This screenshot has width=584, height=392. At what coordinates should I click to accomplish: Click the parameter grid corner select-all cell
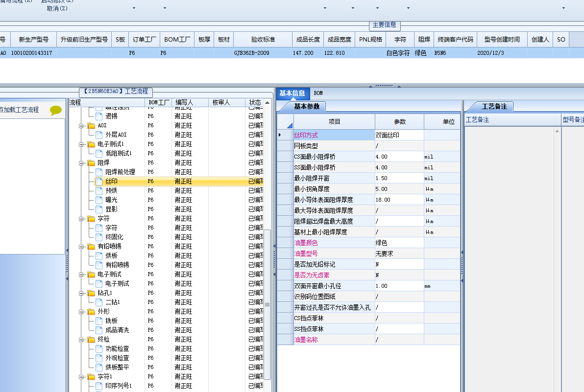click(286, 122)
